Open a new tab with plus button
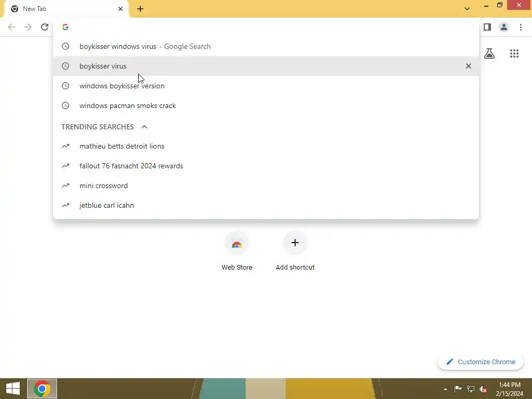Screen dimensions: 532x399 point(140,9)
